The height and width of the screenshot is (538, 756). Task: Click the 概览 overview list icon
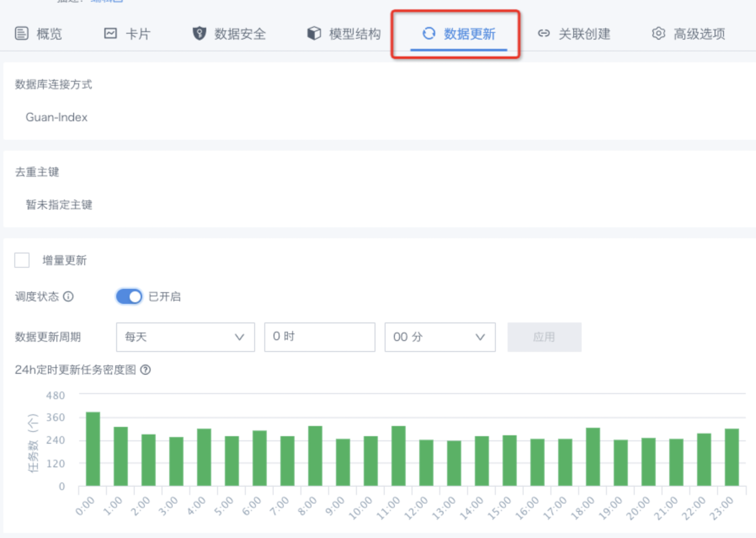[21, 33]
